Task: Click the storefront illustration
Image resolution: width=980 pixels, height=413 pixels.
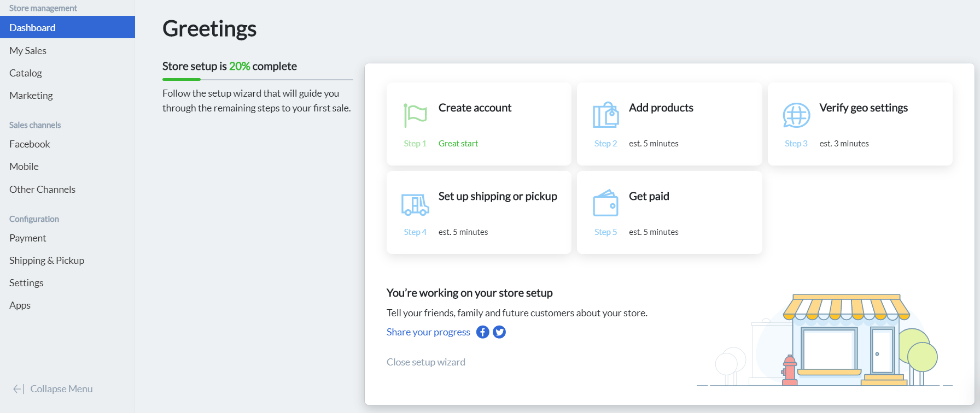Action: (x=845, y=341)
